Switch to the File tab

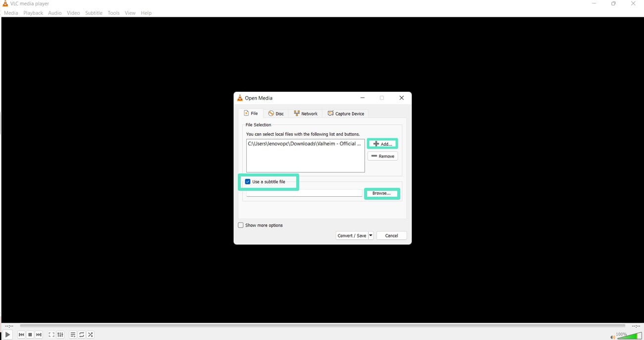[x=251, y=113]
